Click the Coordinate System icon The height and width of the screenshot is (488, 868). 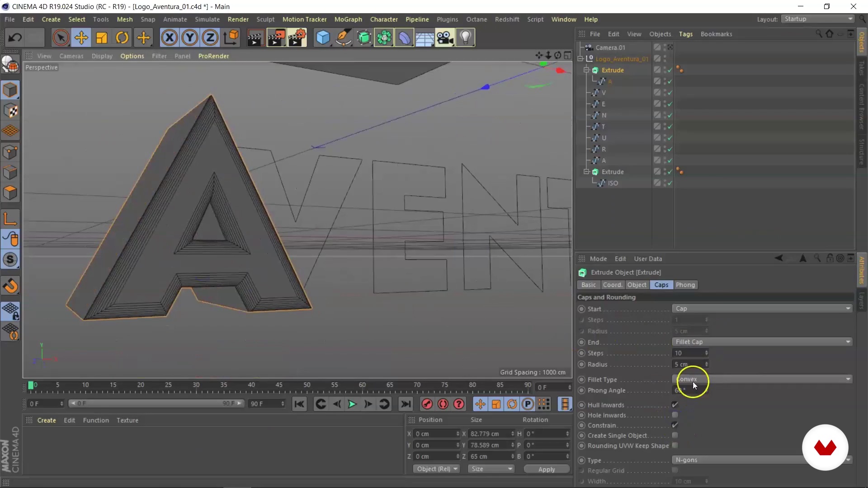(231, 38)
